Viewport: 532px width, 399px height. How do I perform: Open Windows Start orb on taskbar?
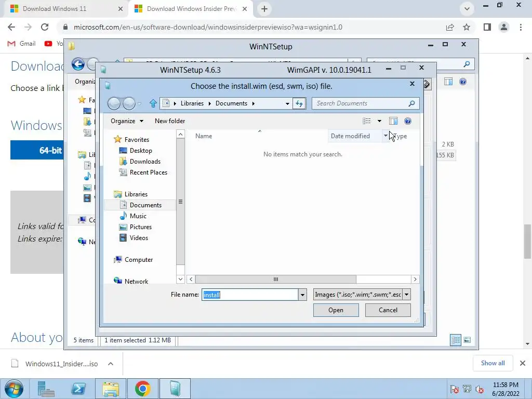(14, 389)
